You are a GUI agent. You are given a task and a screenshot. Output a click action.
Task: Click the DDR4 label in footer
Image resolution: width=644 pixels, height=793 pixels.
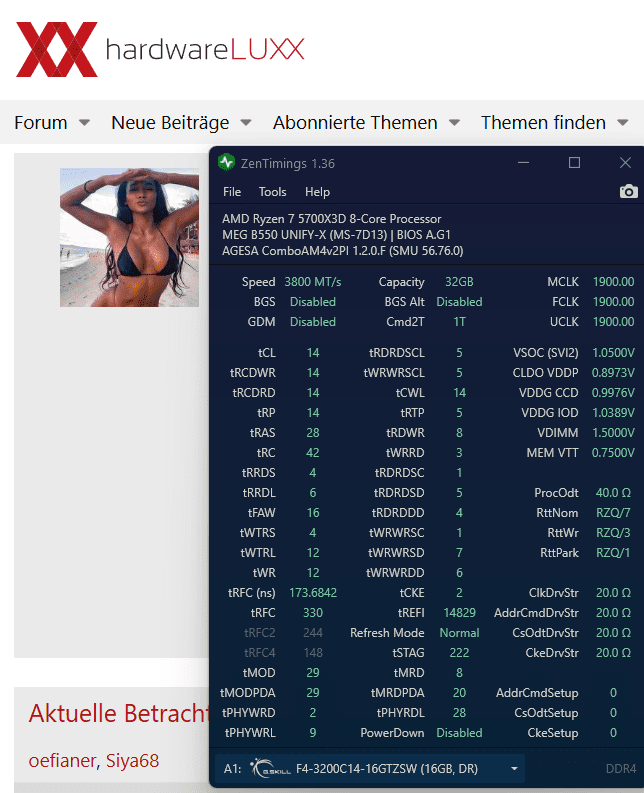(621, 769)
